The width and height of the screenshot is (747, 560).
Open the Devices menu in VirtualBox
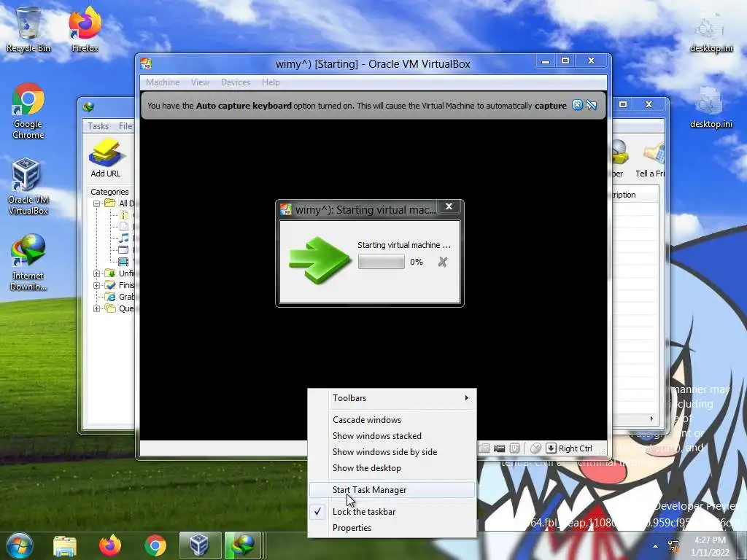coord(236,82)
